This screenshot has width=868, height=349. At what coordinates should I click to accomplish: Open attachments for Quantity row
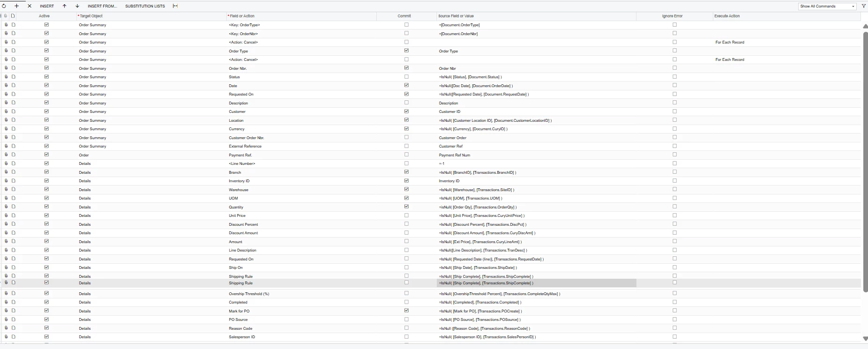(6, 207)
